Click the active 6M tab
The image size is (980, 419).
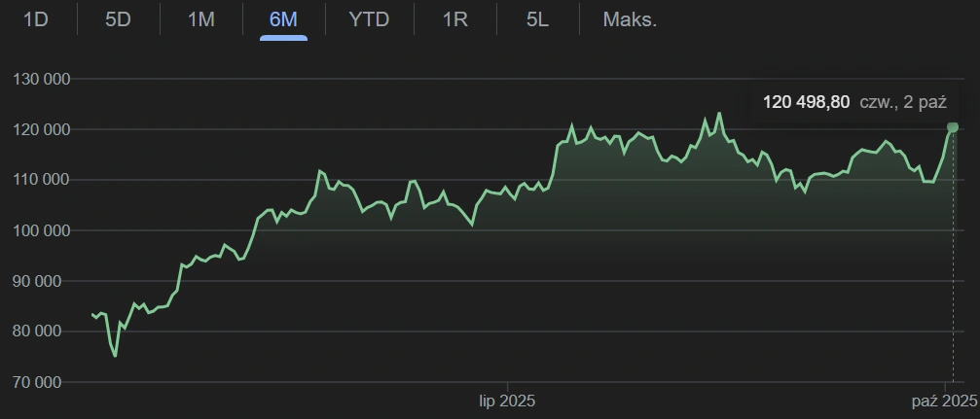coord(283,19)
